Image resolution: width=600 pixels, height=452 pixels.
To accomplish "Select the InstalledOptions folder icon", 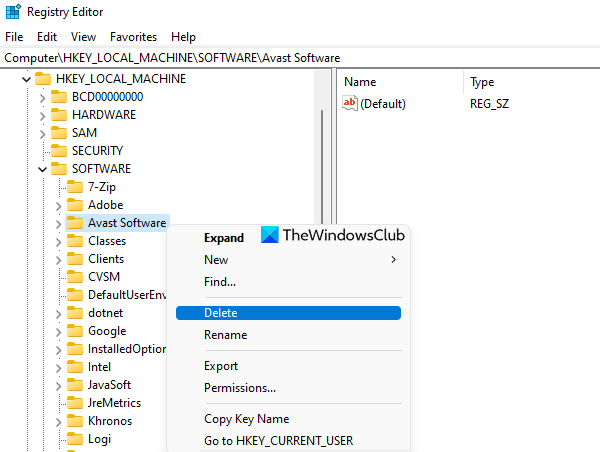I will pyautogui.click(x=75, y=349).
